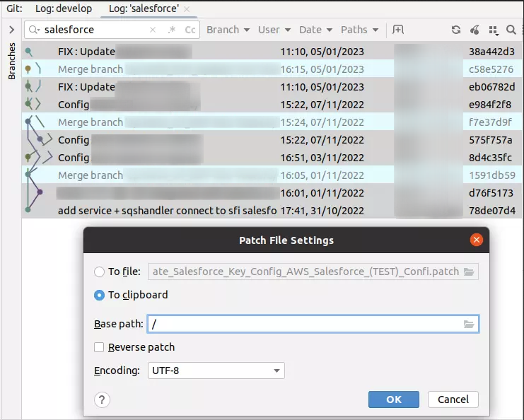Click the date 17:41, 31/10/2022
The height and width of the screenshot is (420, 524).
coord(322,211)
